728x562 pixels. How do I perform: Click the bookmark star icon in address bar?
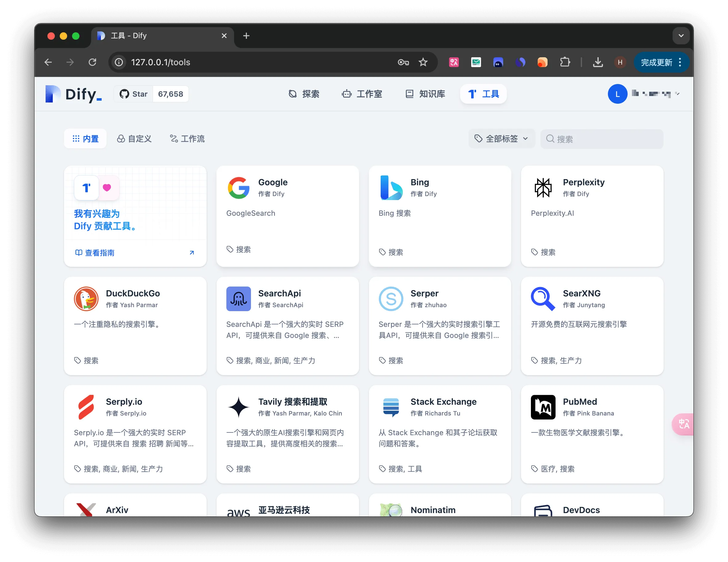(x=423, y=62)
